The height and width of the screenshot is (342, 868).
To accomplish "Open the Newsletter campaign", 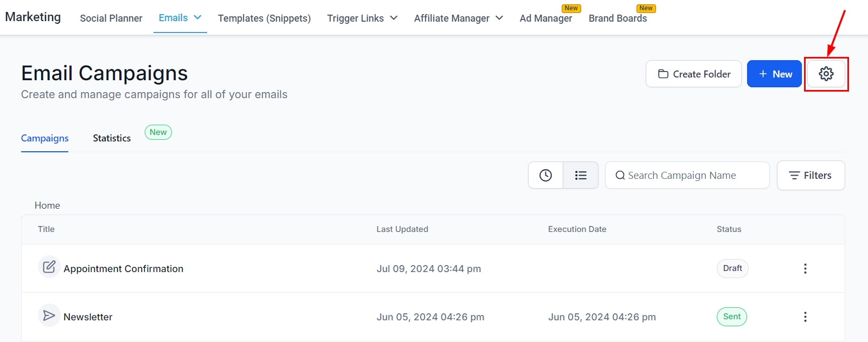I will coord(88,317).
